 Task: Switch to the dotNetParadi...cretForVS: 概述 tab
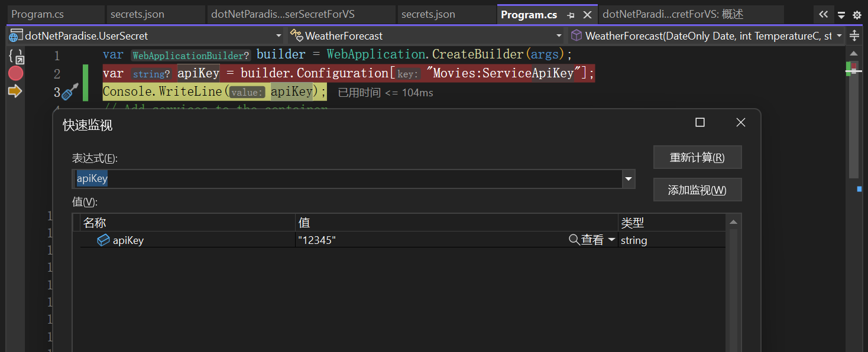coord(673,14)
